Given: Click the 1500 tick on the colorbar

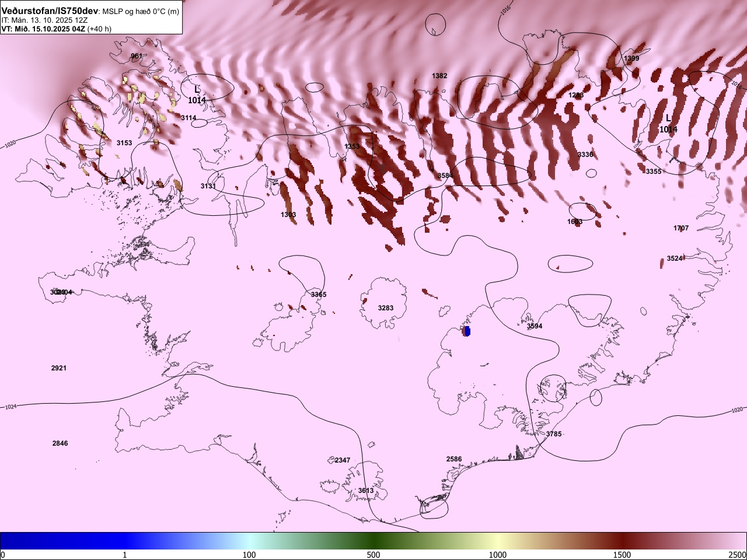Looking at the screenshot, I should pyautogui.click(x=622, y=554).
